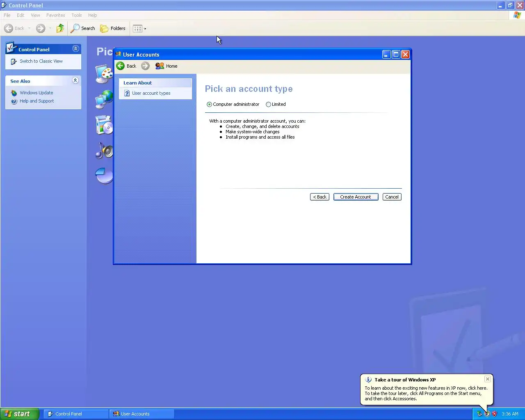Click the Search toolbar button
This screenshot has width=525, height=420.
tap(83, 28)
